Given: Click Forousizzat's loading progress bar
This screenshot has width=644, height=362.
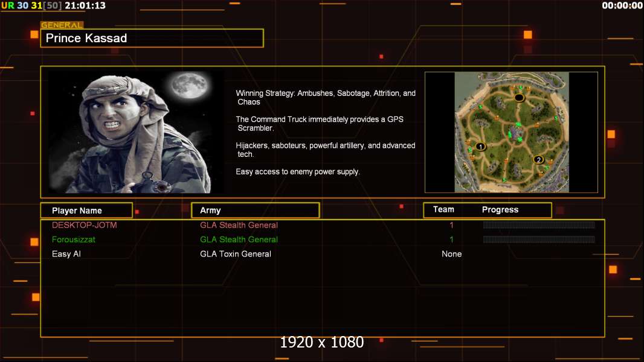Looking at the screenshot, I should coord(539,239).
